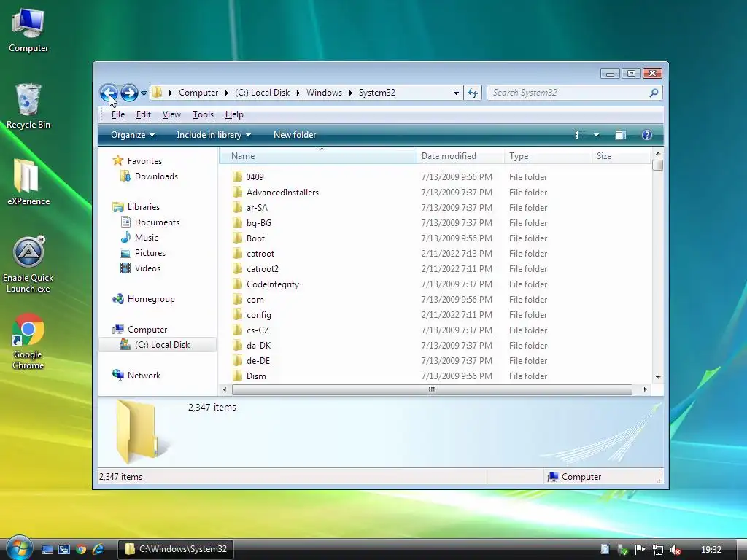Select Homegroup in navigation pane
The image size is (747, 560).
tap(150, 298)
